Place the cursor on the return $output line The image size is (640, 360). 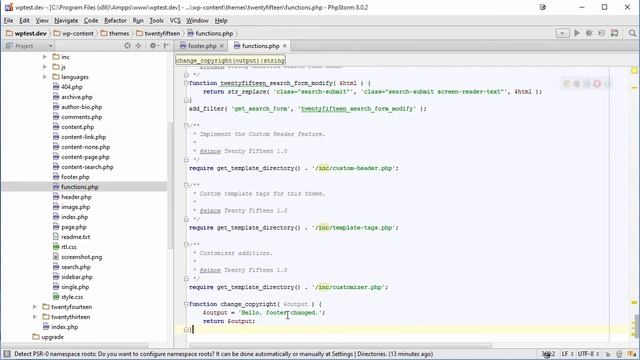229,321
